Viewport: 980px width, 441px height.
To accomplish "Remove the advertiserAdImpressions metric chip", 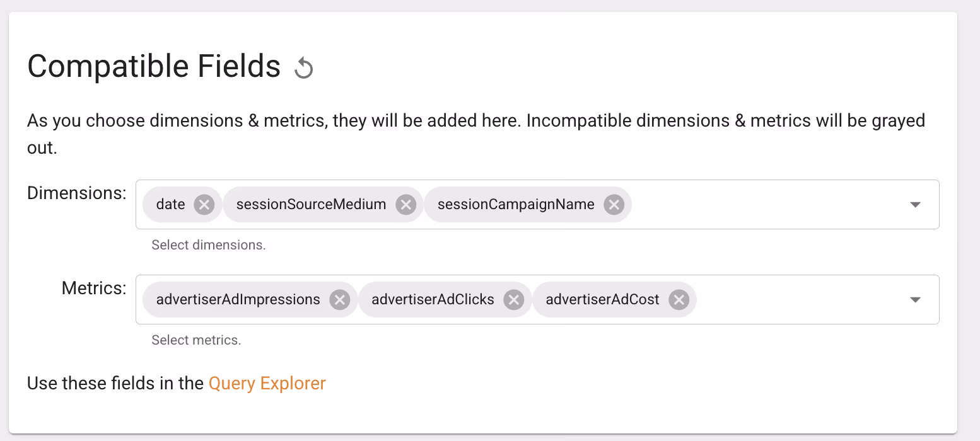I will 339,299.
